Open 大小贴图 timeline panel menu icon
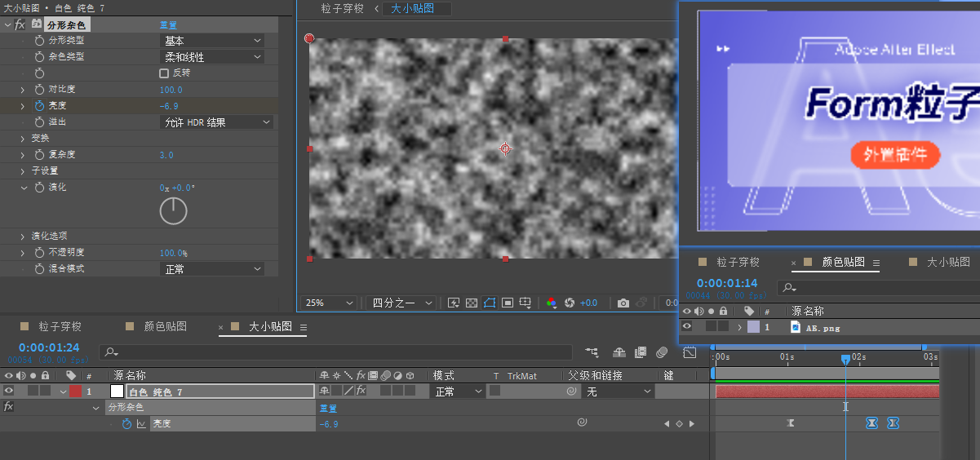The width and height of the screenshot is (980, 460). coord(303,327)
